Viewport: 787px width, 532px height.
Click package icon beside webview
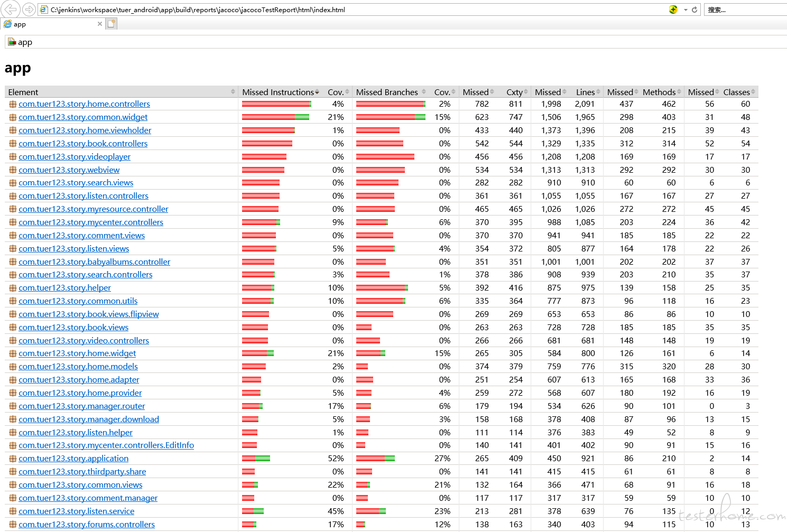[x=13, y=170]
